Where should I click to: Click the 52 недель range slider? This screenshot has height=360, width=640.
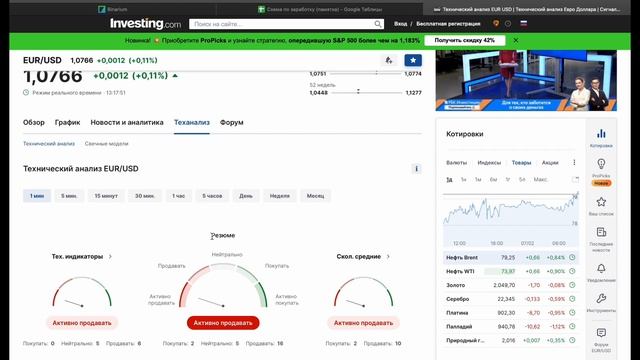(367, 92)
